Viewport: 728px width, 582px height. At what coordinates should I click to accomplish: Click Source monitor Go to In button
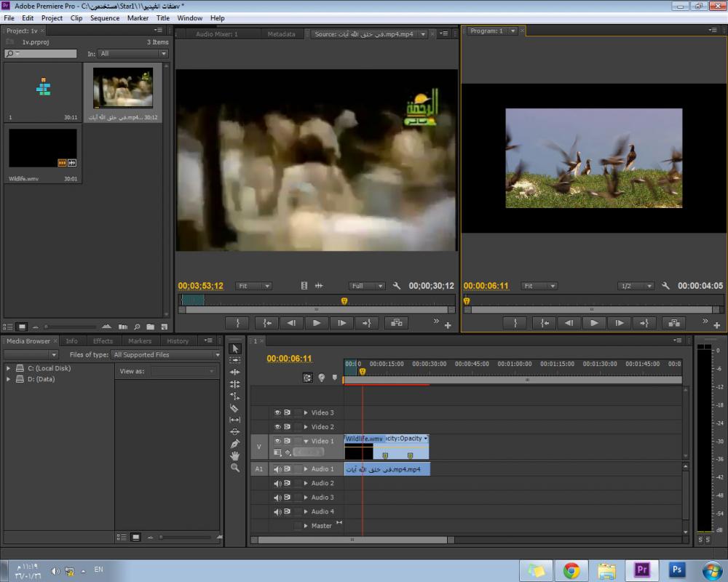pos(266,323)
